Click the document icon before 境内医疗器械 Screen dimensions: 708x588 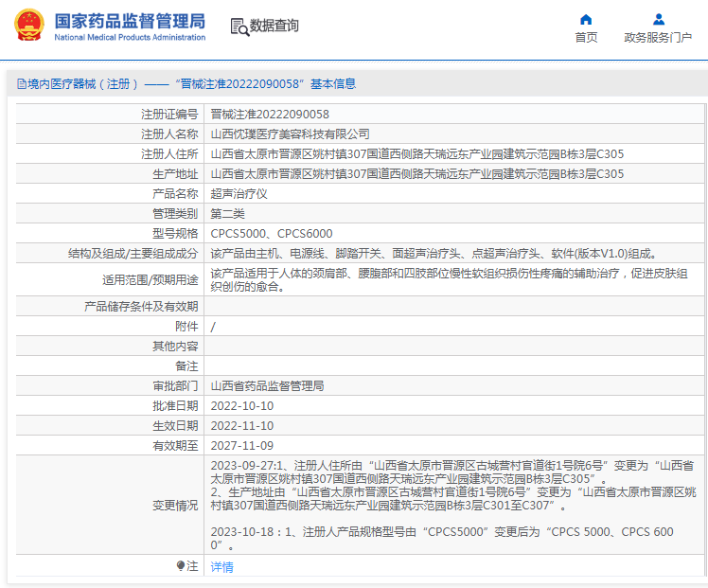[19, 84]
